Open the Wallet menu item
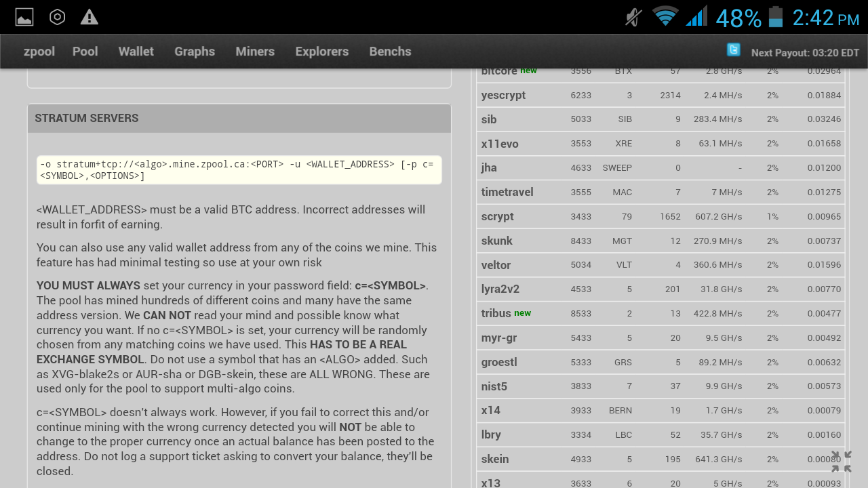Viewport: 868px width, 488px height. point(136,52)
